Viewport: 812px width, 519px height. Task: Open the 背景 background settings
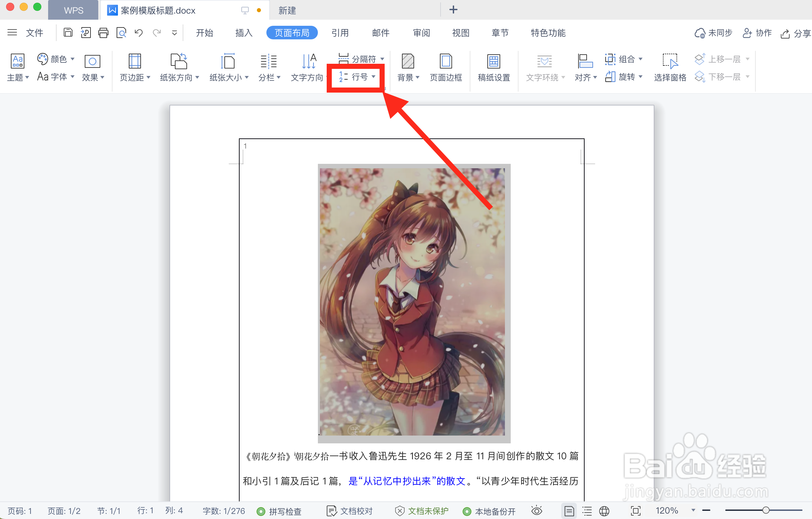pos(408,67)
